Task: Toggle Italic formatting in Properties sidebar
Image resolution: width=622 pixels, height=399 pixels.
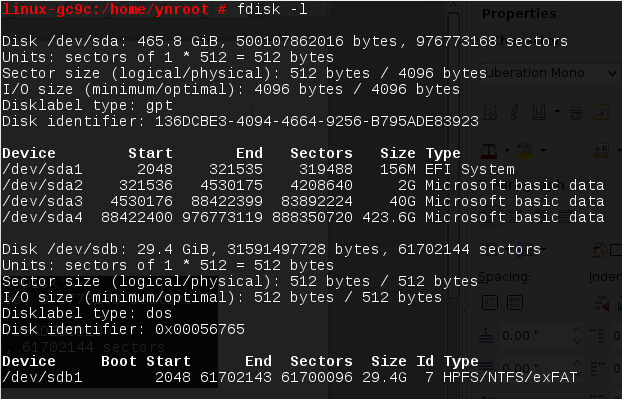Action: point(514,112)
